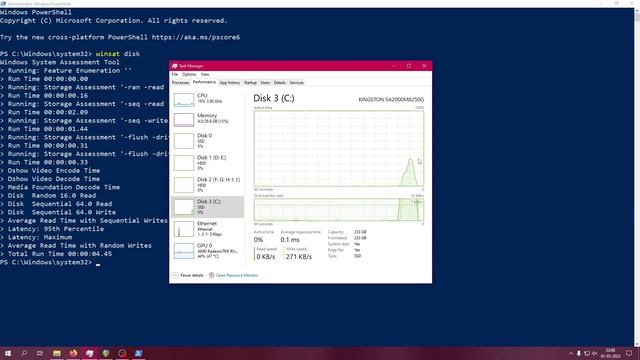Click the 'winsat disk' command text in PowerShell

click(118, 54)
